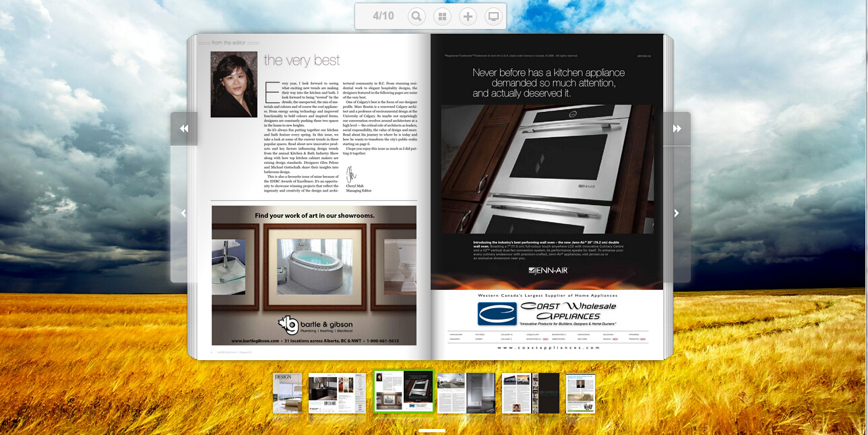The height and width of the screenshot is (435, 868).
Task: Select the highlighted current page thumbnail
Action: tap(404, 391)
